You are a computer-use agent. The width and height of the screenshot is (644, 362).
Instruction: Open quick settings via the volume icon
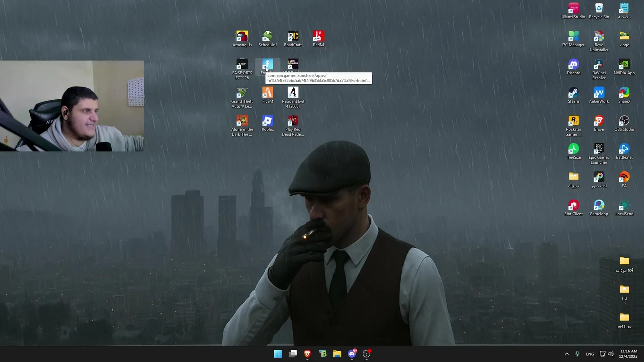(611, 354)
